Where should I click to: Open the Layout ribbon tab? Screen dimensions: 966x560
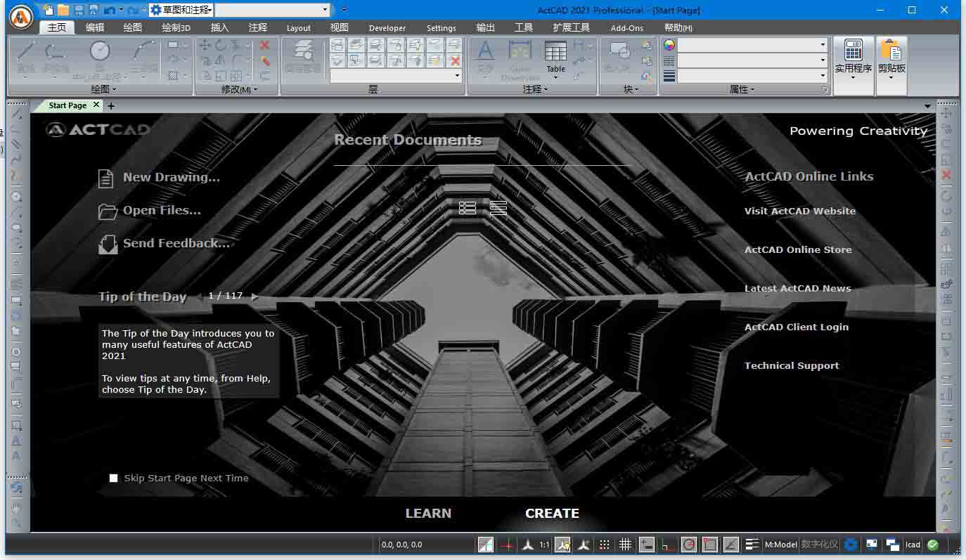click(x=298, y=27)
